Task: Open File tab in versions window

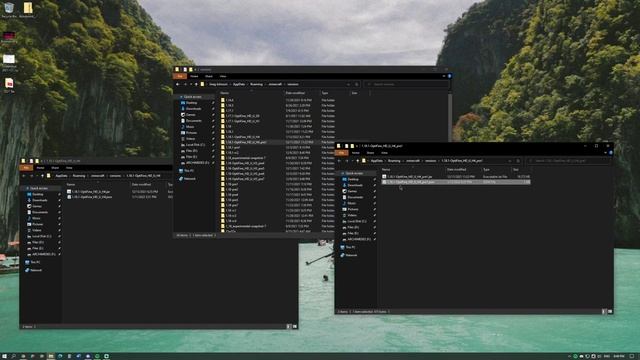Action: coord(180,76)
